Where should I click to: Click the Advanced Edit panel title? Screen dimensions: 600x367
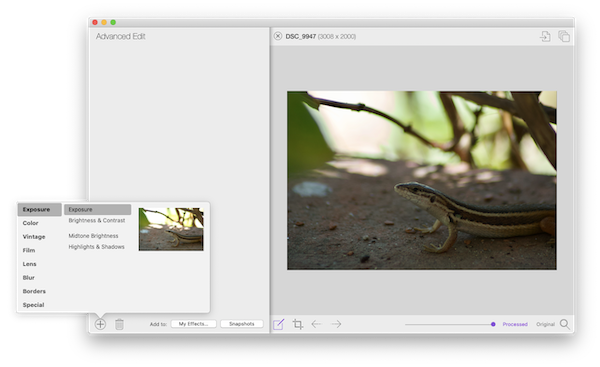[121, 36]
